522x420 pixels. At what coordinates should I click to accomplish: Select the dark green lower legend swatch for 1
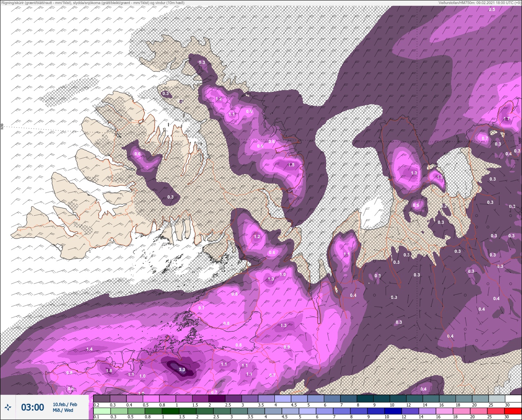point(170,411)
